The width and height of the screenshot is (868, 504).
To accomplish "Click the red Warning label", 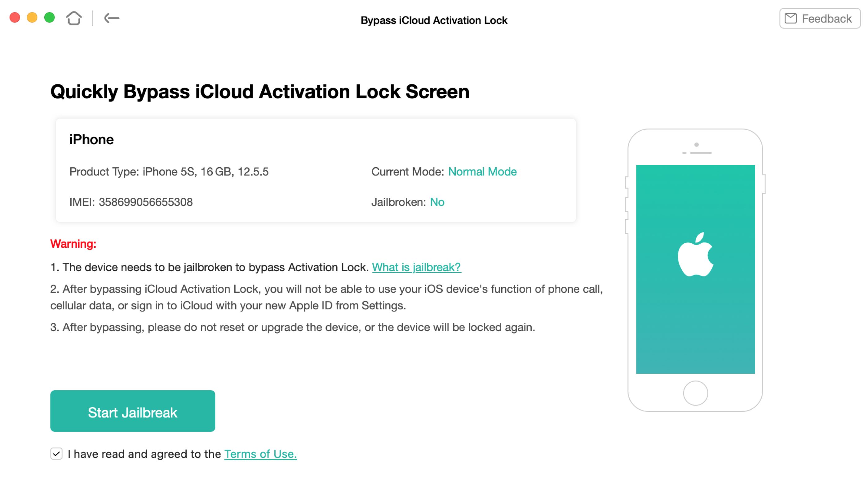I will click(x=73, y=244).
